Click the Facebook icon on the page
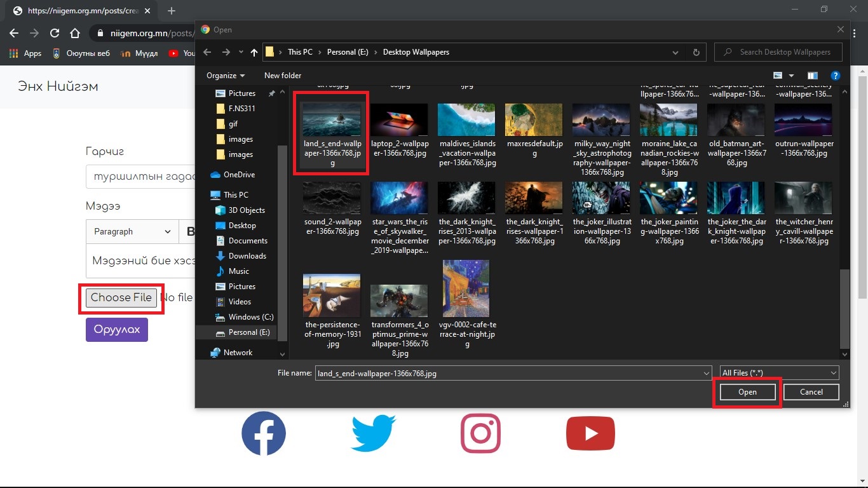The height and width of the screenshot is (488, 868). pyautogui.click(x=264, y=433)
